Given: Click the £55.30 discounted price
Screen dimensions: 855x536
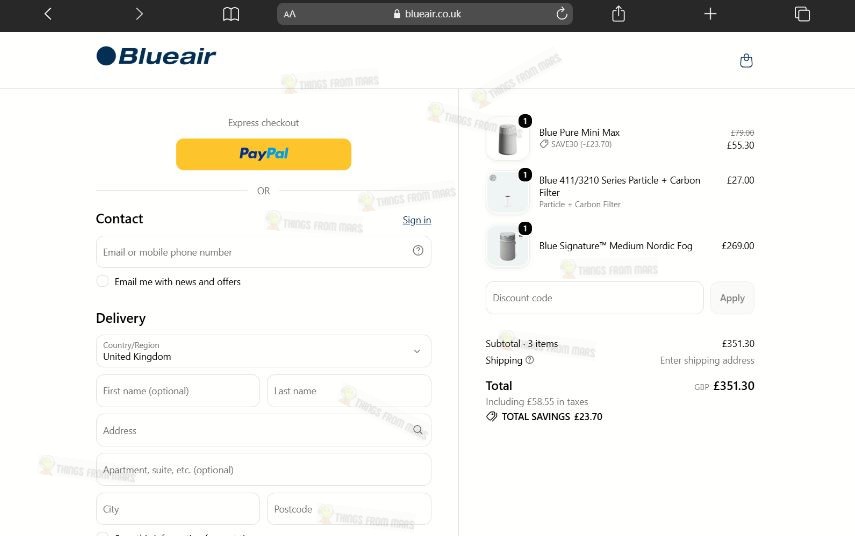Looking at the screenshot, I should 740,145.
